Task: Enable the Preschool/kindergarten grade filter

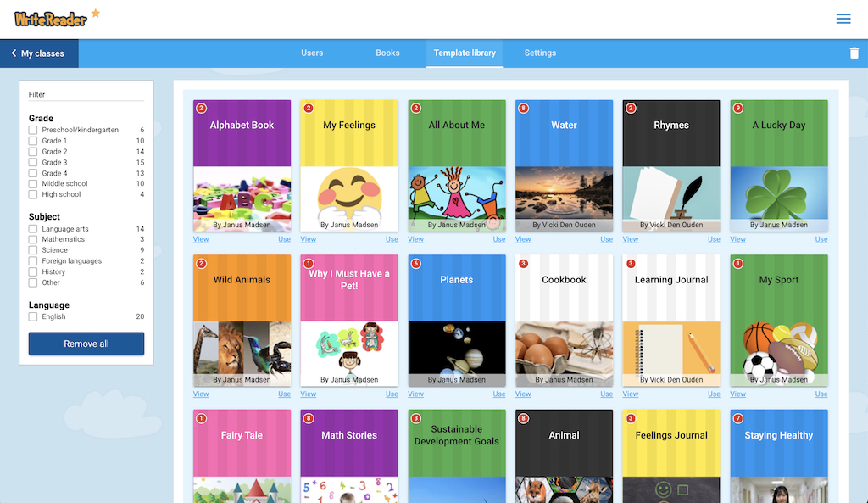Action: click(33, 130)
